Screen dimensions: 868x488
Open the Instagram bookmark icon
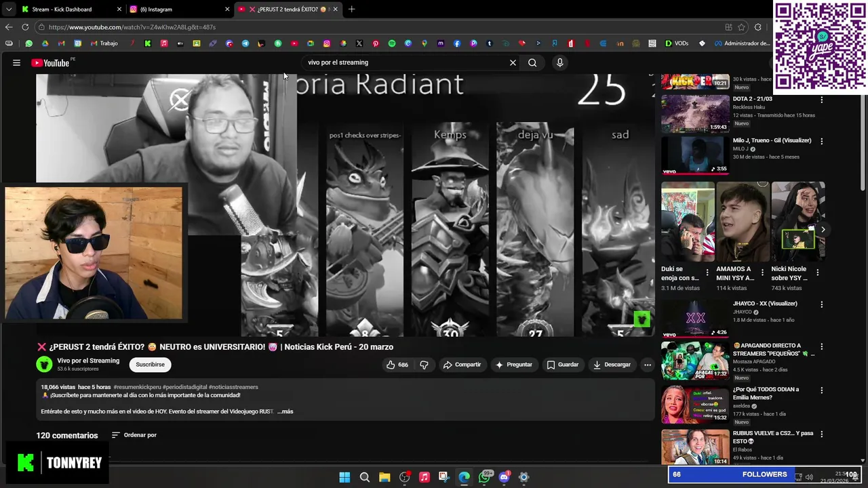point(327,43)
